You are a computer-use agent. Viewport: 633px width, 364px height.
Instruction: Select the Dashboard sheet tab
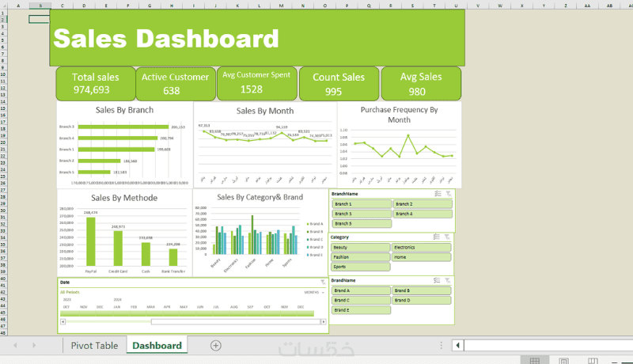(x=157, y=346)
